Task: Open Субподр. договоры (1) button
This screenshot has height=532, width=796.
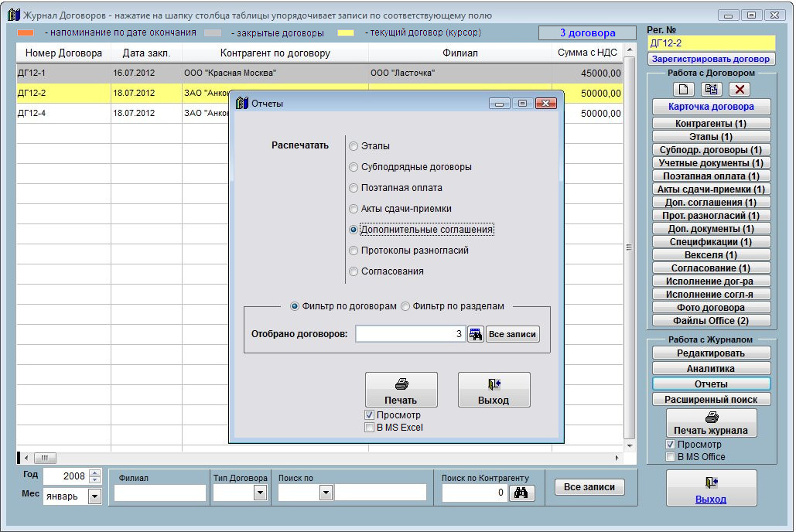Action: (711, 150)
